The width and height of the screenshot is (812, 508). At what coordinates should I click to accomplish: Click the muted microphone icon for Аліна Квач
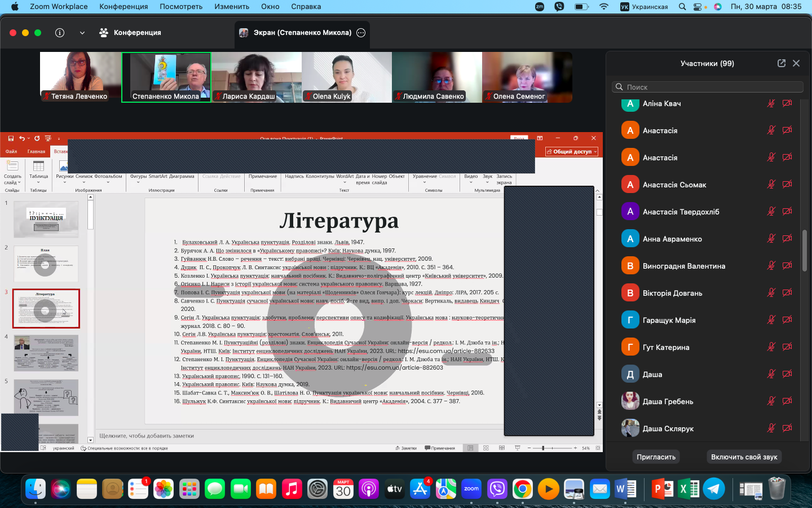[x=771, y=103]
